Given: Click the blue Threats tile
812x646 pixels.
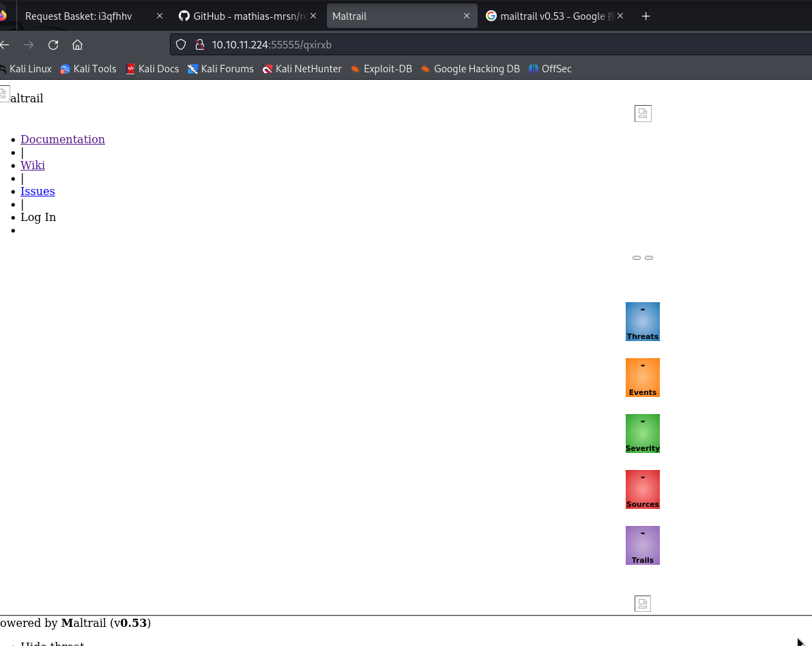Looking at the screenshot, I should (x=642, y=321).
